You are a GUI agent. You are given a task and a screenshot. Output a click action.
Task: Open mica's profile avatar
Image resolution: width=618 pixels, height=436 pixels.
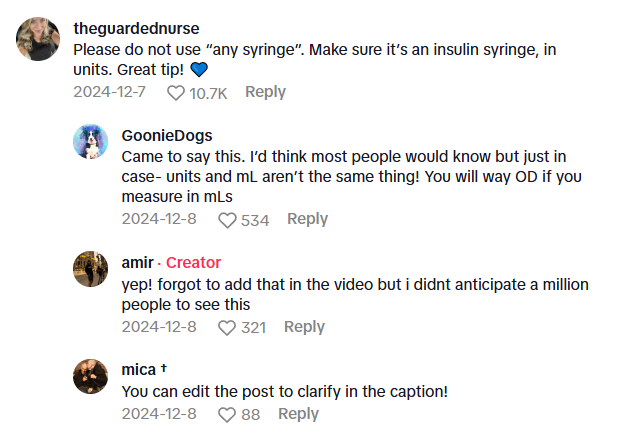(x=91, y=375)
